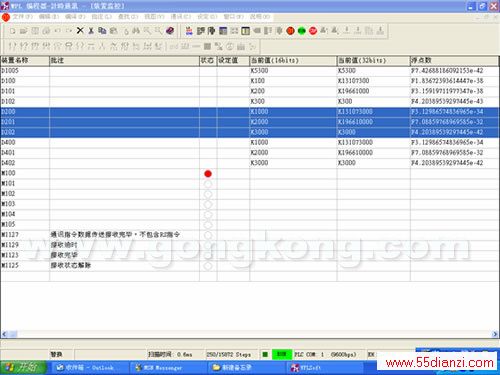Screen dimensions: 500x375
Task: Click the 装置名称 column header
Action: tap(25, 60)
